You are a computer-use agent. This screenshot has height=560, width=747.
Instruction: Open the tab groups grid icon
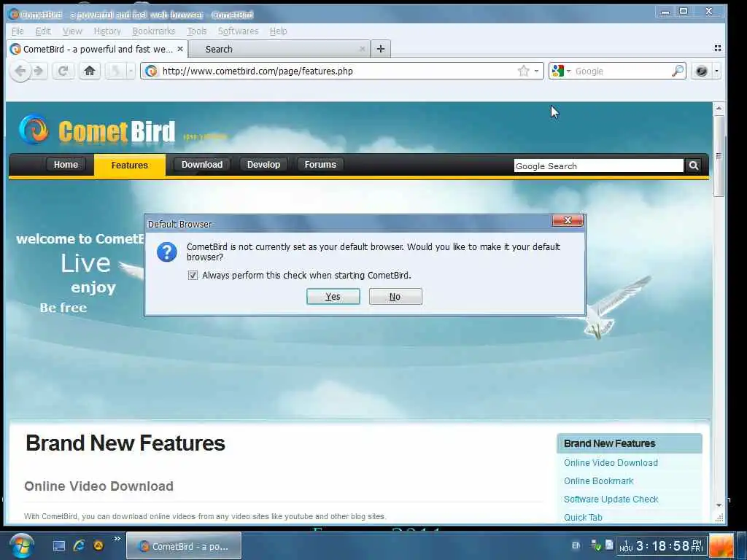718,48
